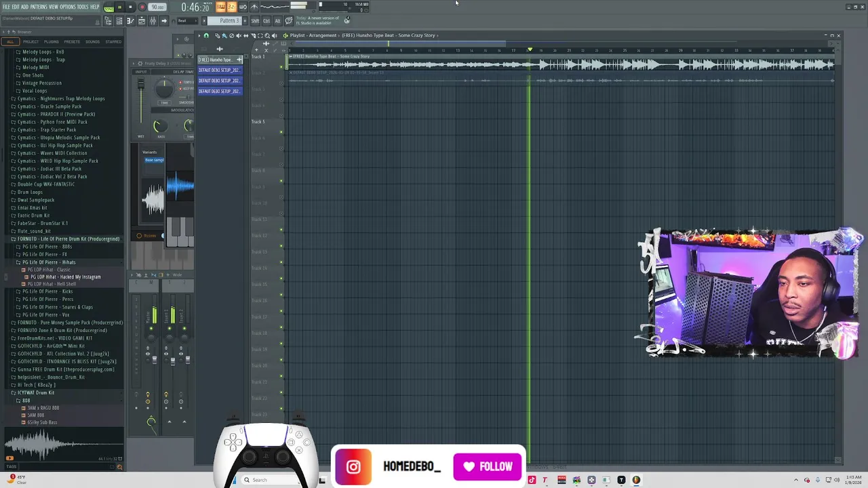Open the OPTIONS menu
Screen dimensions: 868x488
pos(67,7)
